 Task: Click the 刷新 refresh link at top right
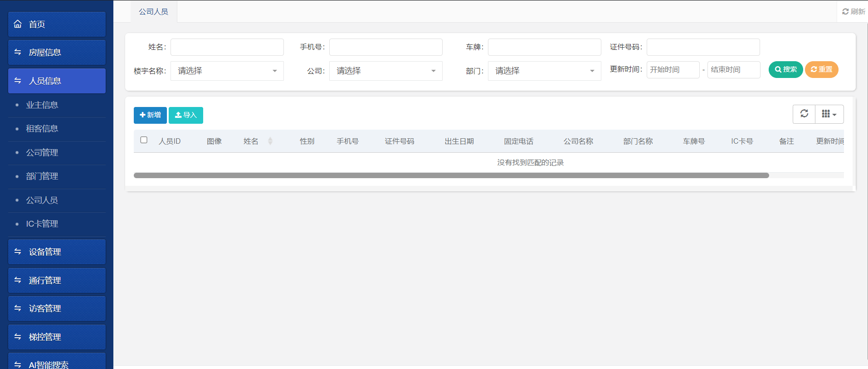[853, 11]
